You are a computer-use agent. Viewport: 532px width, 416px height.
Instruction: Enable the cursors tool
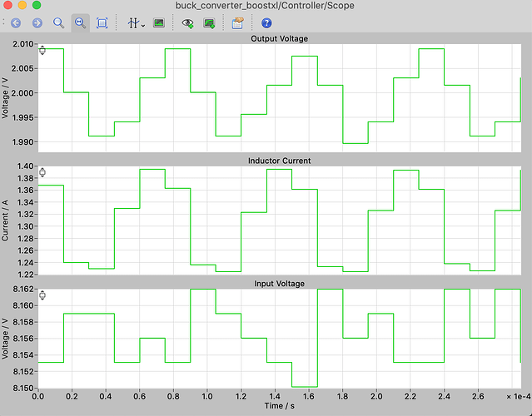pyautogui.click(x=133, y=23)
